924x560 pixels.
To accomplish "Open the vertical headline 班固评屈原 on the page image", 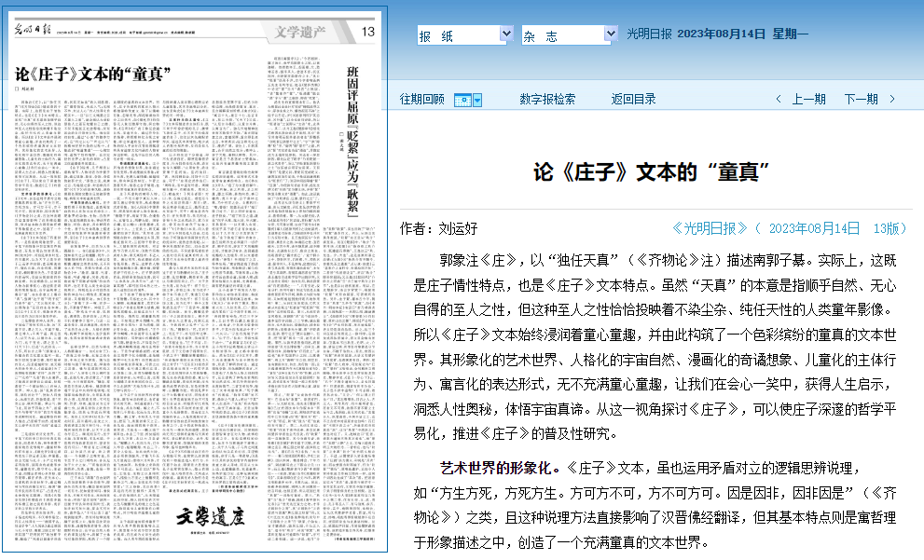I will 352,142.
